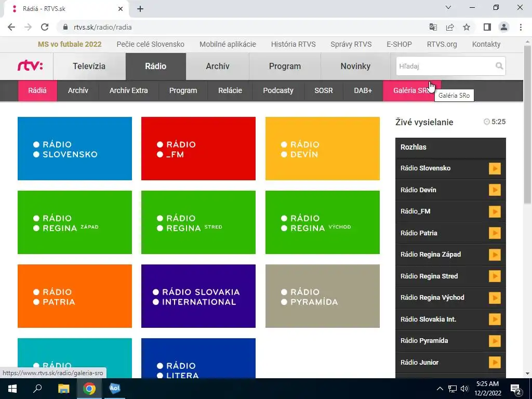Open the Program main tab

285,66
